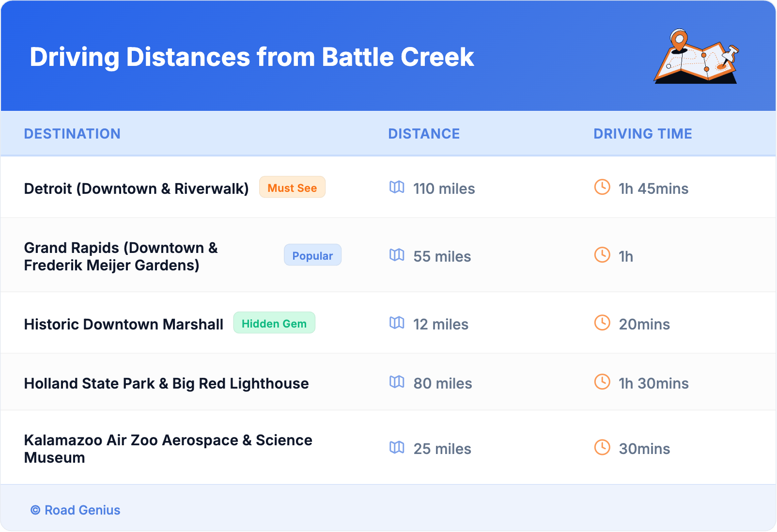Select the clock icon in Grand Rapids row
This screenshot has width=777, height=532.
pos(602,255)
